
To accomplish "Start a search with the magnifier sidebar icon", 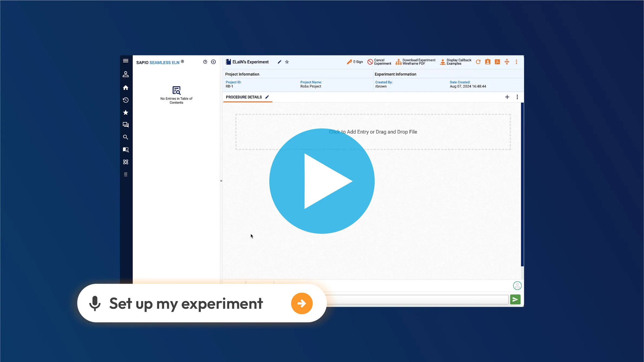I will (126, 137).
